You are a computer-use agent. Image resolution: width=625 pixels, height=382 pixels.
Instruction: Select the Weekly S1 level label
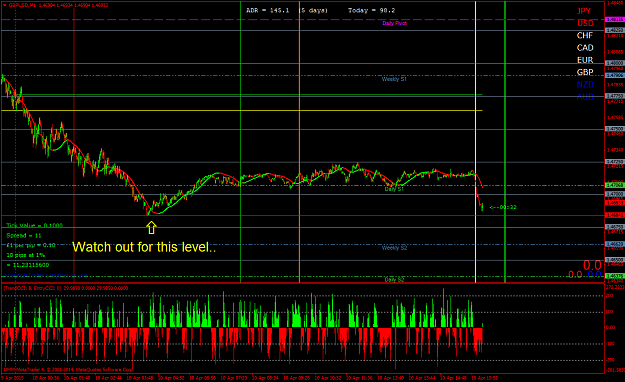click(x=394, y=79)
